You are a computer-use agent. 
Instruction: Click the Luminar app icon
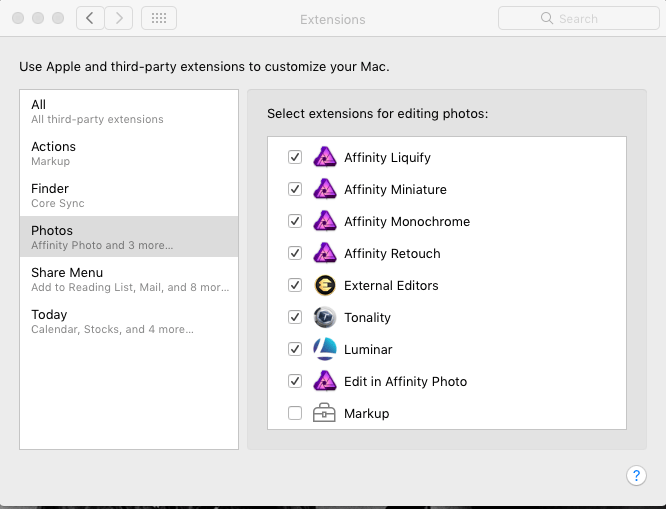[x=324, y=349]
